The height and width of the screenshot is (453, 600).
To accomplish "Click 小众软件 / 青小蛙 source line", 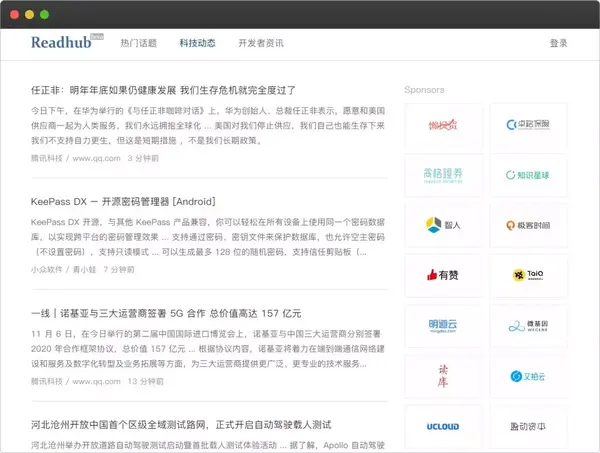I will [x=64, y=270].
